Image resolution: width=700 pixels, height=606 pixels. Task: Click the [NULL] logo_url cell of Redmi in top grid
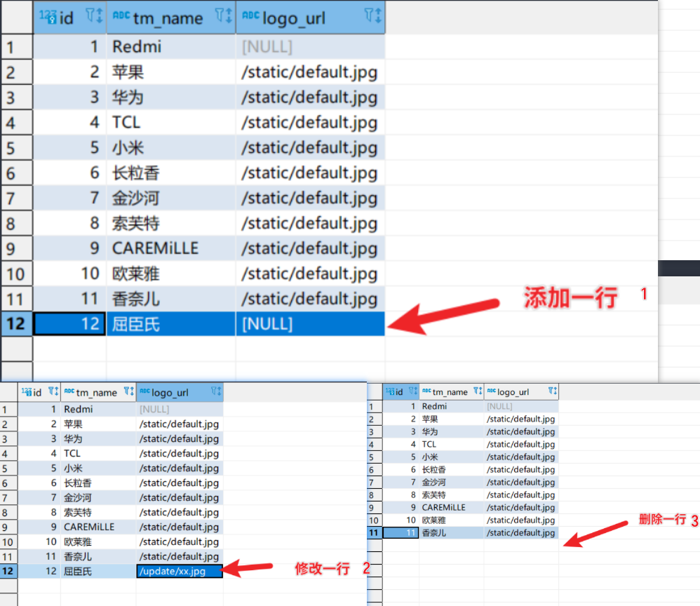310,46
